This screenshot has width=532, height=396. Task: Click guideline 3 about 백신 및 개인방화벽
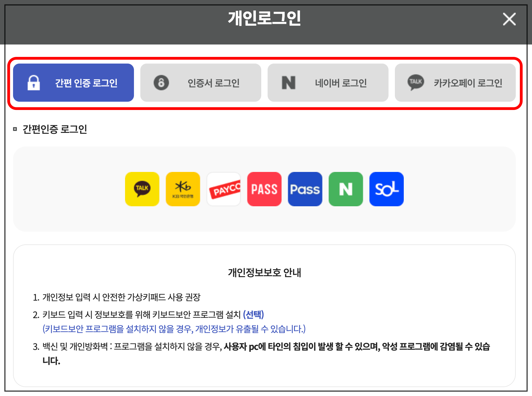click(262, 353)
